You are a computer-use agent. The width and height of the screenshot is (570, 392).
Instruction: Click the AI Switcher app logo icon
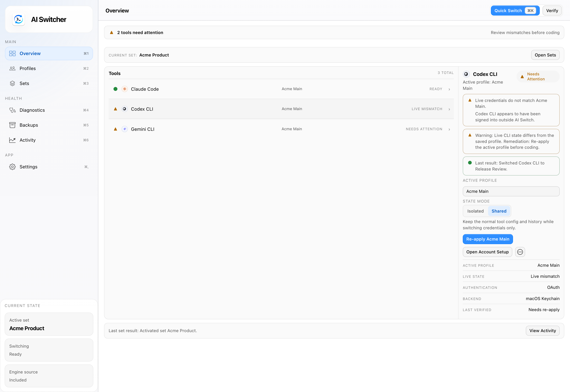tap(19, 19)
